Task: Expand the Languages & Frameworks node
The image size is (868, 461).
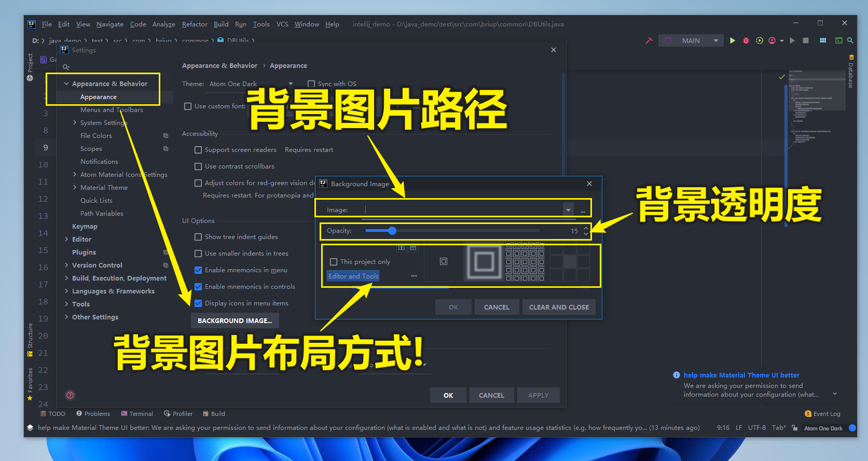Action: tap(66, 291)
